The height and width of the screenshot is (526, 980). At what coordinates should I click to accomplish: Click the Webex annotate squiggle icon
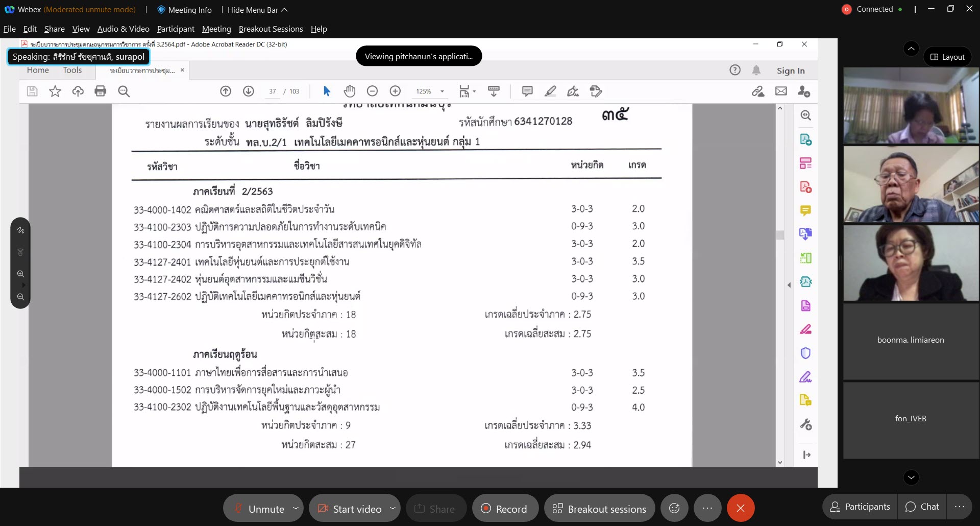tap(20, 230)
